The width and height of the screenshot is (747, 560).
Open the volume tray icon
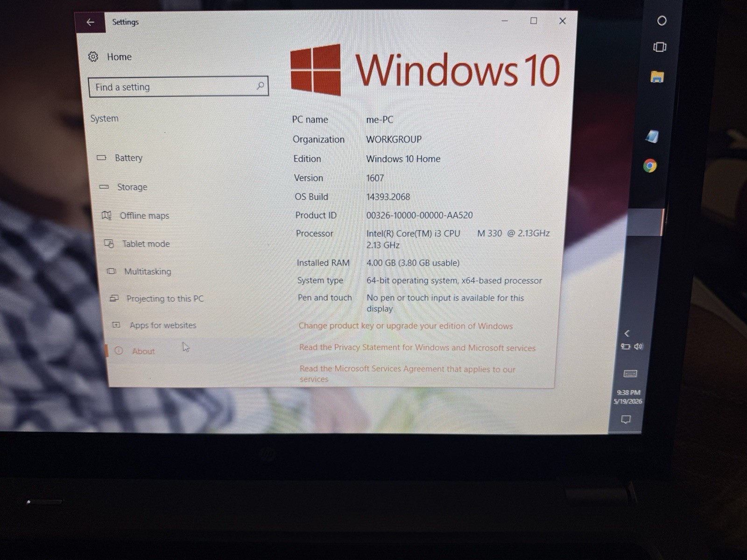pos(638,346)
